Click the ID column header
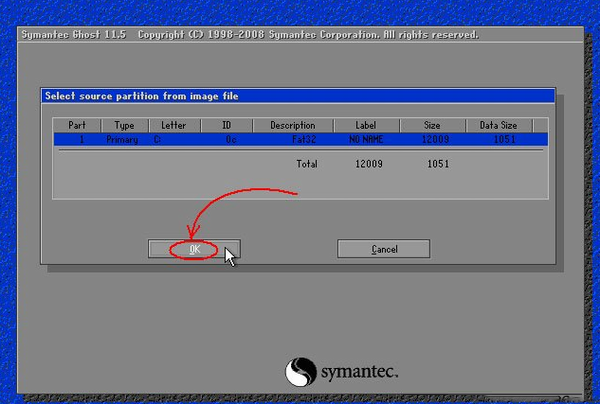Viewport: 600px width, 404px height. click(227, 125)
